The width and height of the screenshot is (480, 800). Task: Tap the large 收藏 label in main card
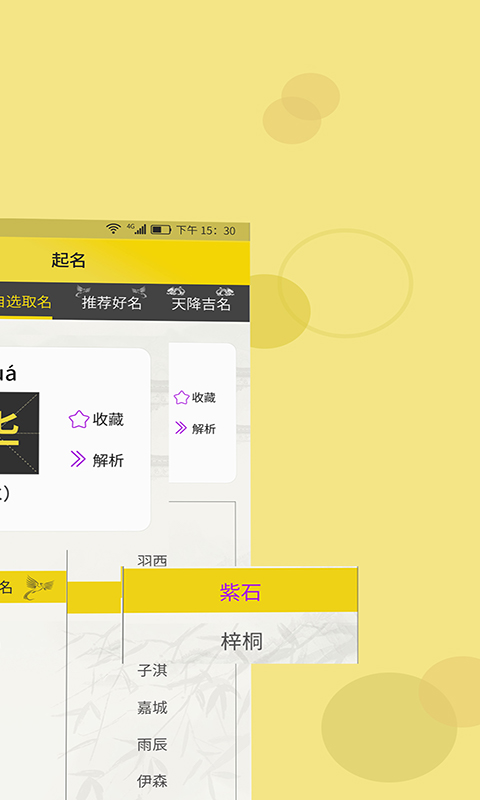pyautogui.click(x=108, y=419)
